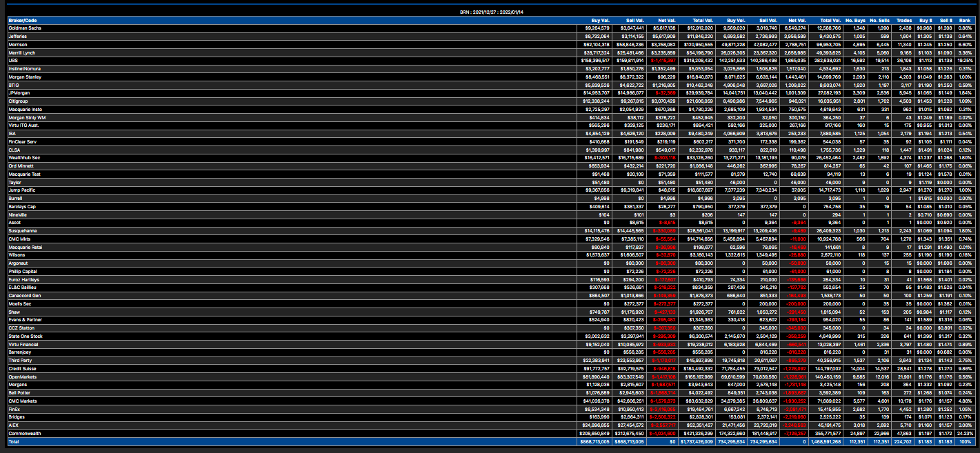Click the Moelis Sec broker name
The image size is (980, 453).
click(20, 305)
